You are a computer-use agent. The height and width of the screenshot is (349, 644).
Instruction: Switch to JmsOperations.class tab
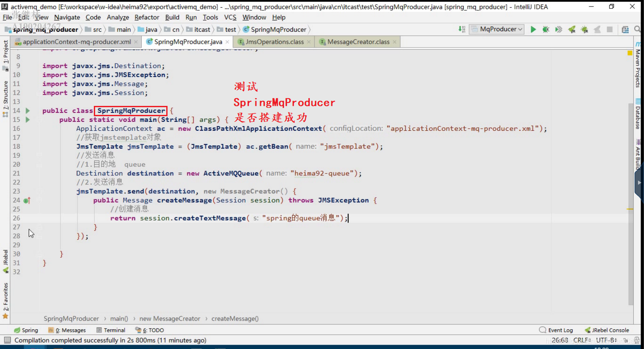274,42
